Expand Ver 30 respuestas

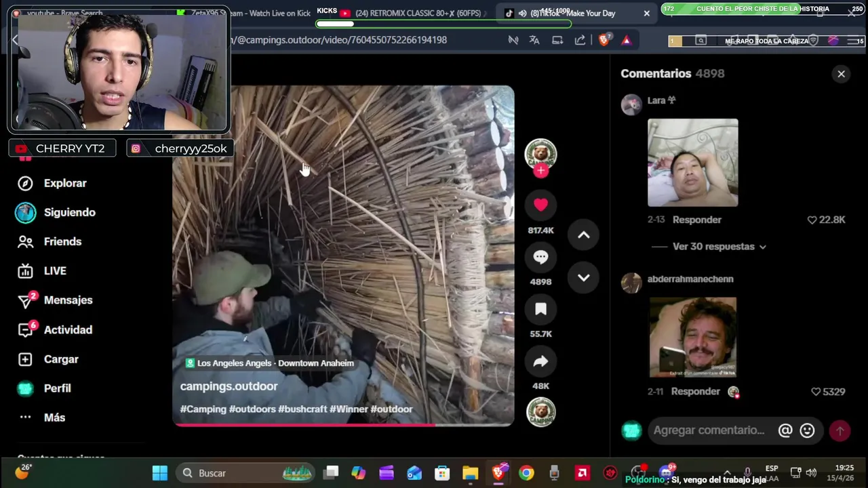719,247
